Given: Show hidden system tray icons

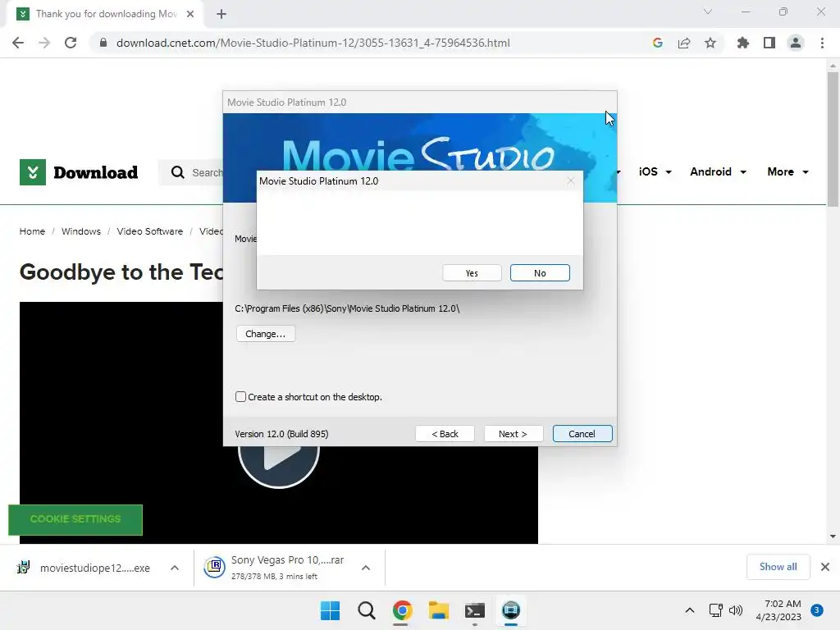Looking at the screenshot, I should 690,610.
